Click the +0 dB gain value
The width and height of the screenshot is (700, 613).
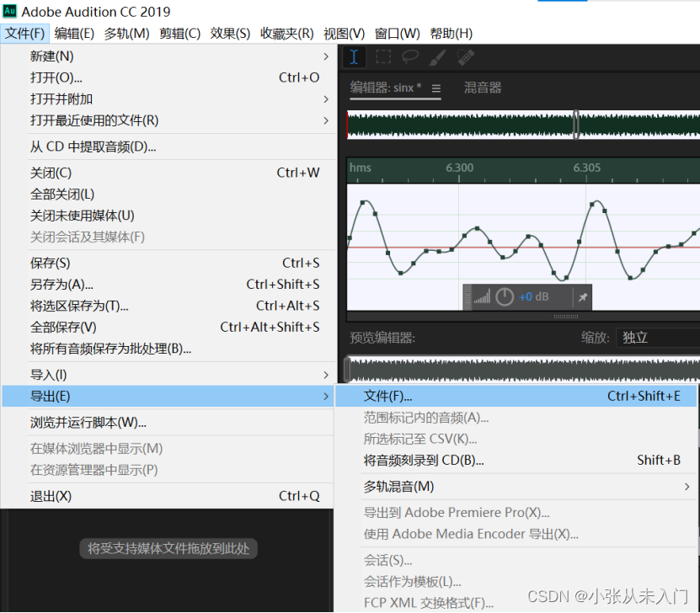533,296
